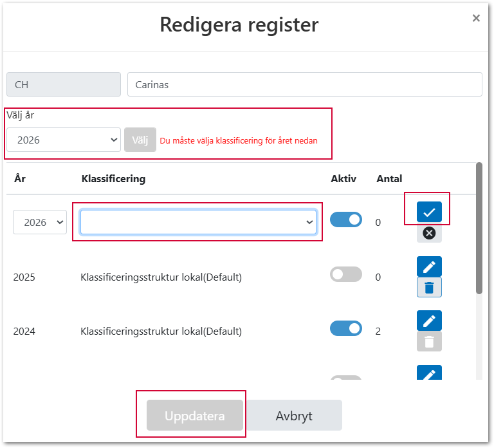Click the Carinas name input field
The height and width of the screenshot is (448, 494).
[x=304, y=84]
